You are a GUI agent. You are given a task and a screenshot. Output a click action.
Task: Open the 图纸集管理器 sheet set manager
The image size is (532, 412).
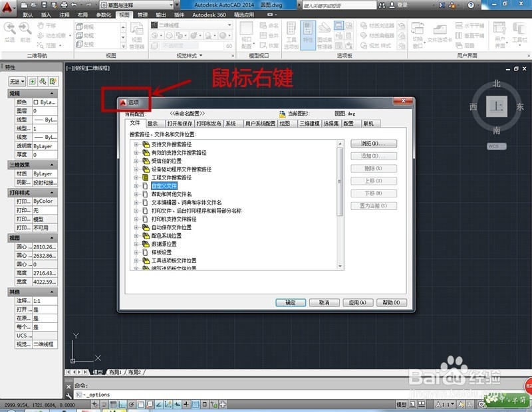[x=325, y=35]
